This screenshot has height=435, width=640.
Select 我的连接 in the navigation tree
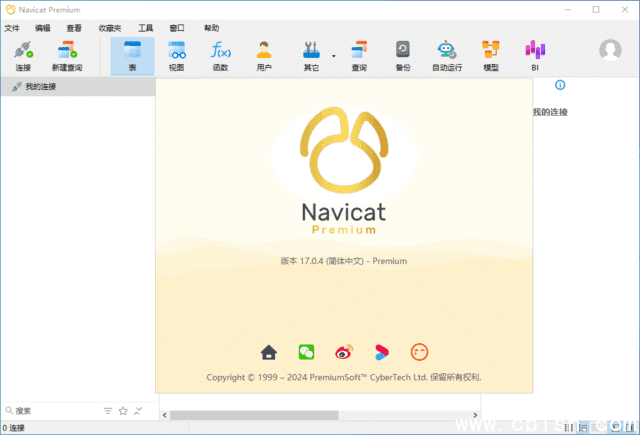tap(40, 87)
